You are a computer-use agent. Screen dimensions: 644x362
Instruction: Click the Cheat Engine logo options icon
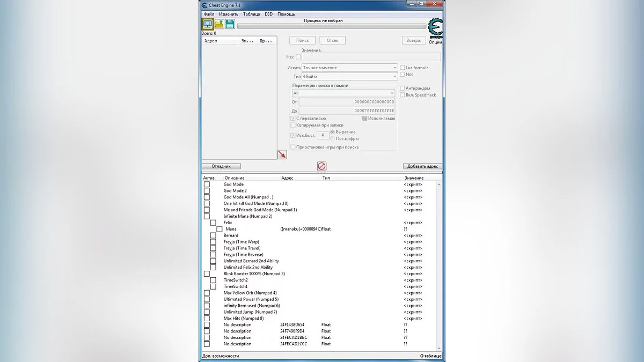[x=435, y=28]
